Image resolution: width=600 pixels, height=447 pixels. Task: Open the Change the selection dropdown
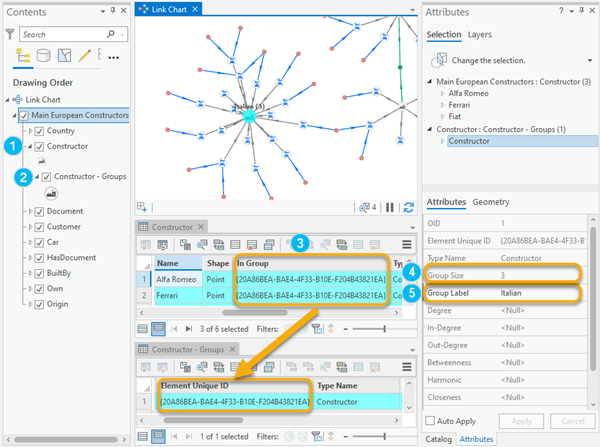(x=589, y=59)
